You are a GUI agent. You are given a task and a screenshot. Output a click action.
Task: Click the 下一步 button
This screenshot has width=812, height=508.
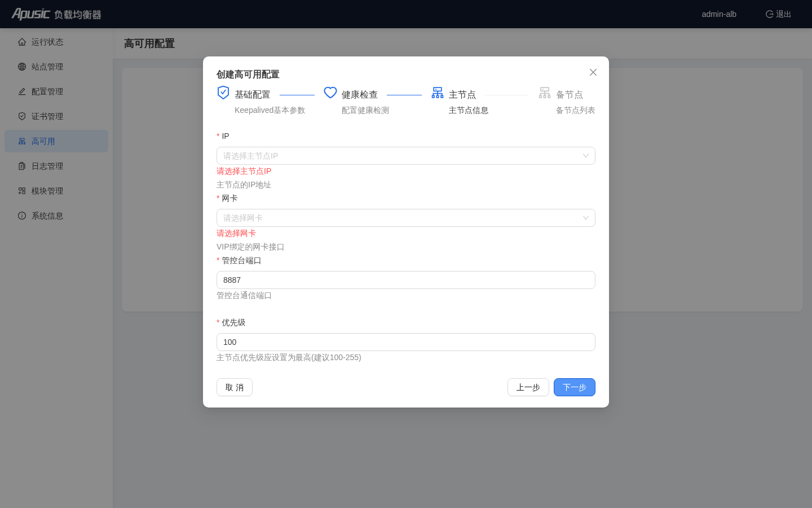tap(575, 387)
